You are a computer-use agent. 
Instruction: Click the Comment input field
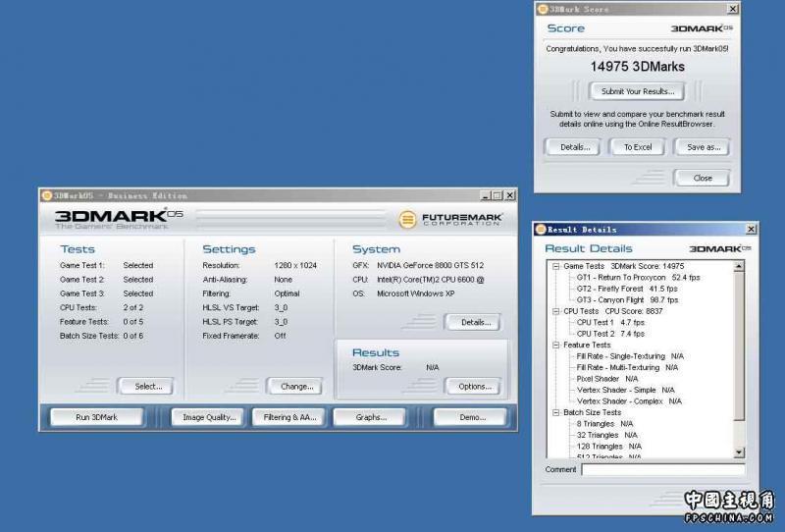tap(663, 470)
